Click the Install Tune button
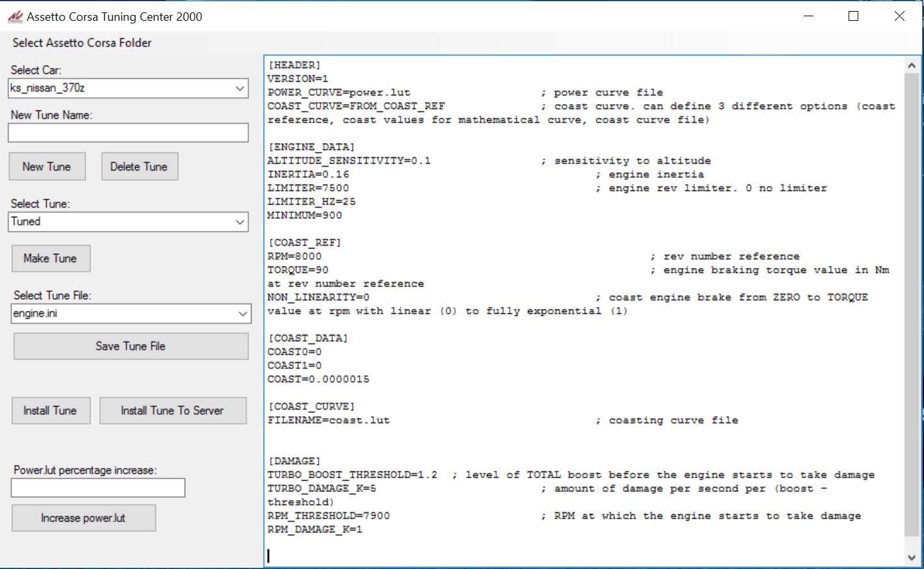This screenshot has height=569, width=924. 51,410
